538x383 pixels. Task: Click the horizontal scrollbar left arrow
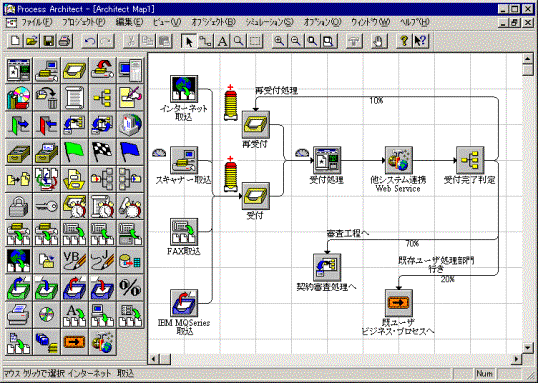coord(154,359)
